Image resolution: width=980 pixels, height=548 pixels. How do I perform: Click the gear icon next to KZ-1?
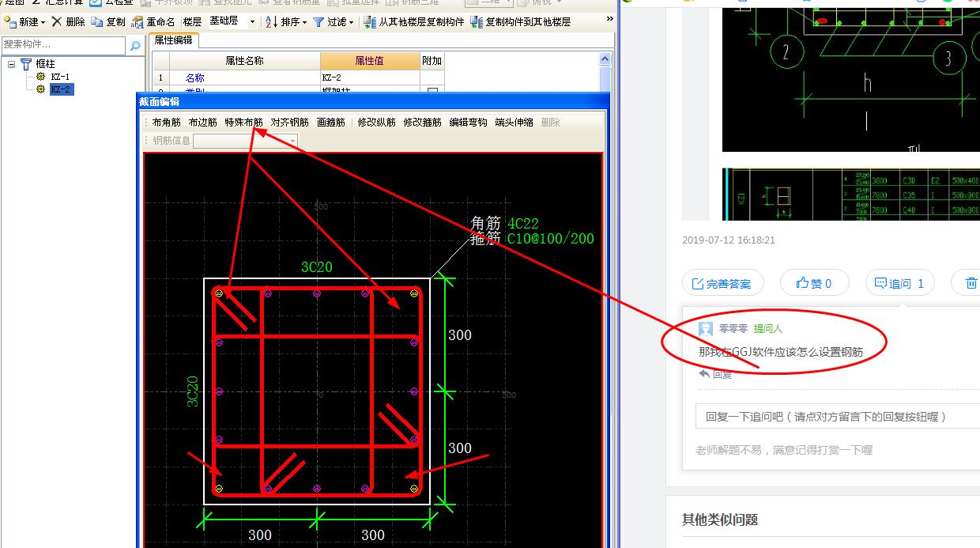[41, 77]
